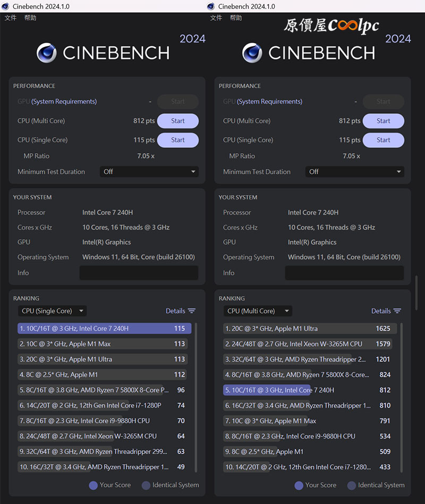The width and height of the screenshot is (425, 504).
Task: Open the CPU (Single Core) ranking dropdown
Action: (x=52, y=311)
